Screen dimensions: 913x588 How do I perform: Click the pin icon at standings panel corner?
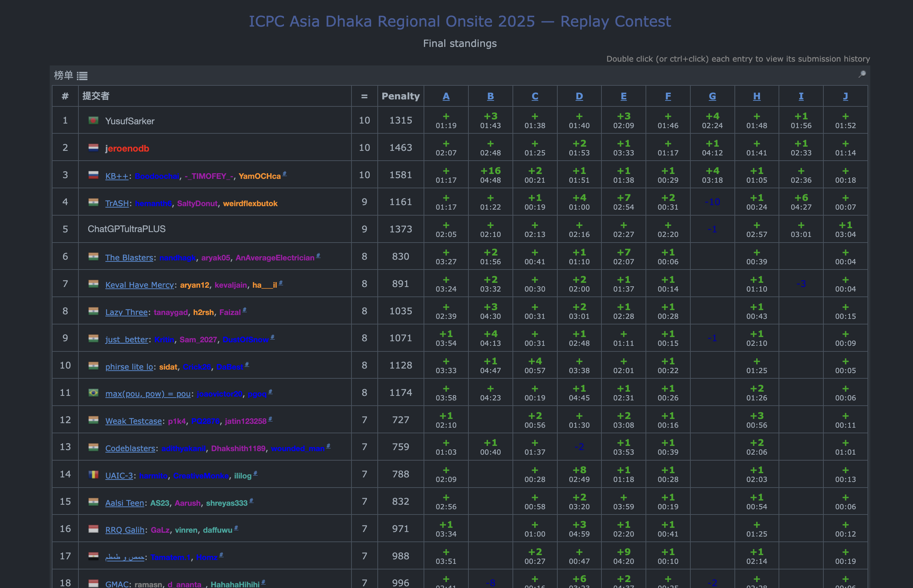862,75
